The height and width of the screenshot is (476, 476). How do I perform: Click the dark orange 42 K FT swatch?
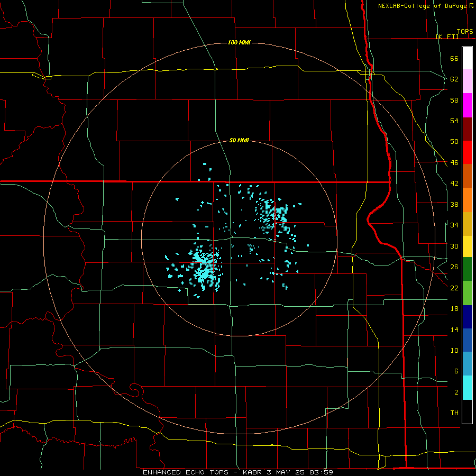pyautogui.click(x=467, y=176)
